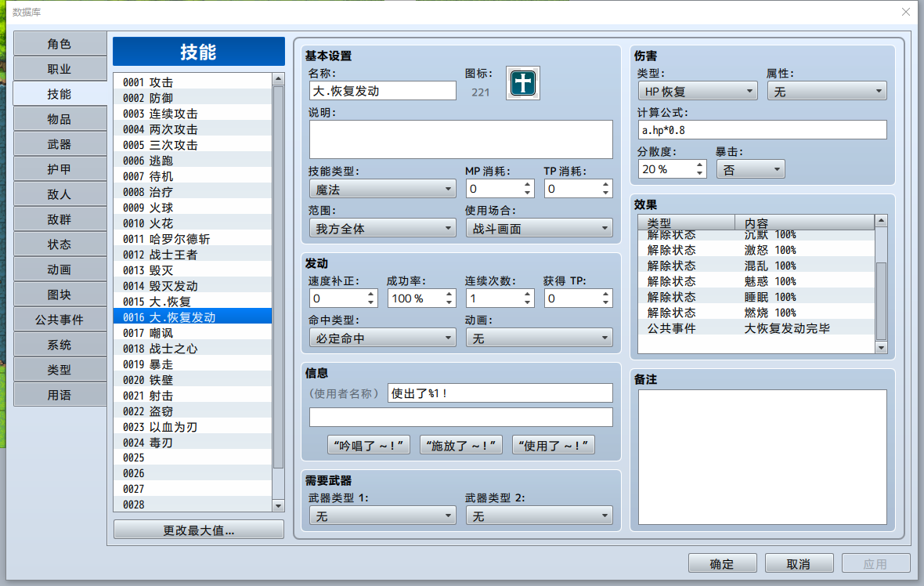Screen dimensions: 924x586
Task: Expand the 使用场合 dropdown showing 战斗画面
Action: click(540, 228)
